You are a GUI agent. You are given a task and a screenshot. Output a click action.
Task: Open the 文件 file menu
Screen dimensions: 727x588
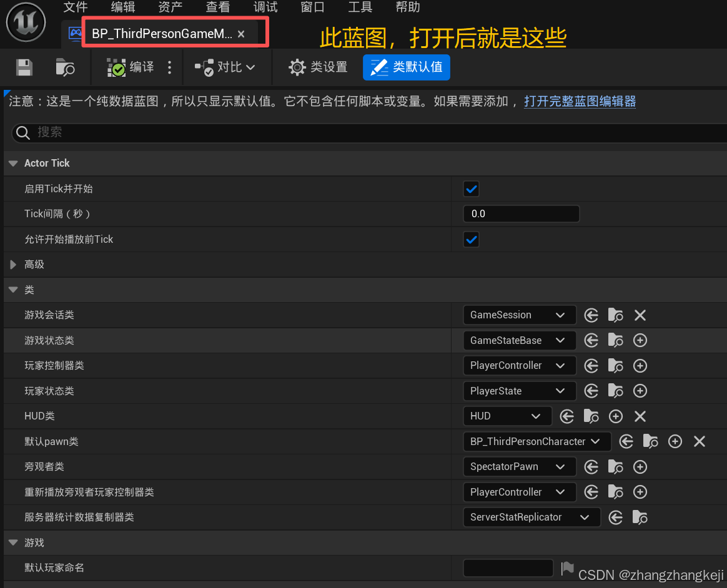(76, 7)
